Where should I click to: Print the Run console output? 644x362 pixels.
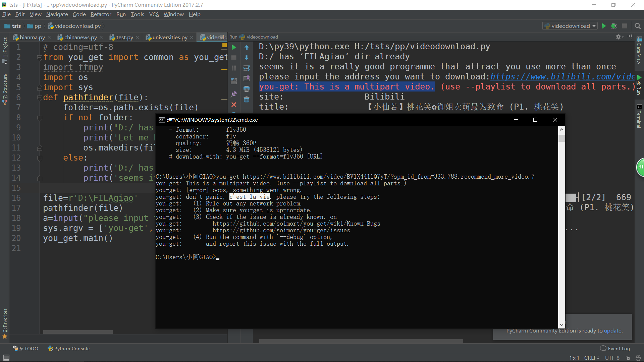247,89
